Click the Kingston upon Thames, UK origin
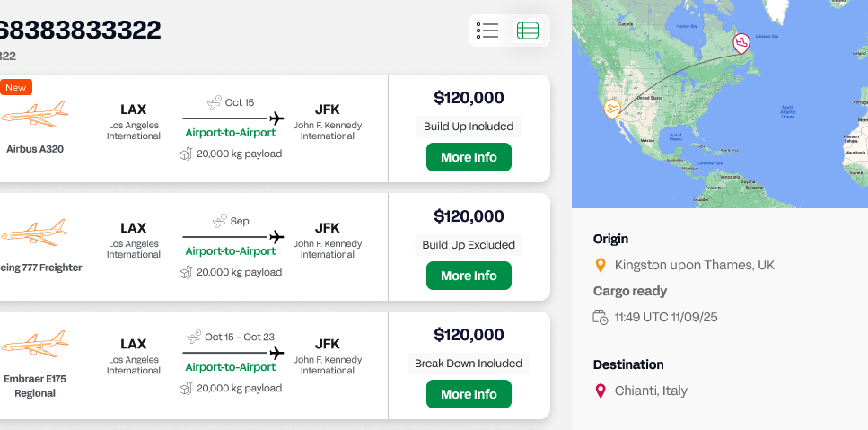This screenshot has height=430, width=868. 695,265
